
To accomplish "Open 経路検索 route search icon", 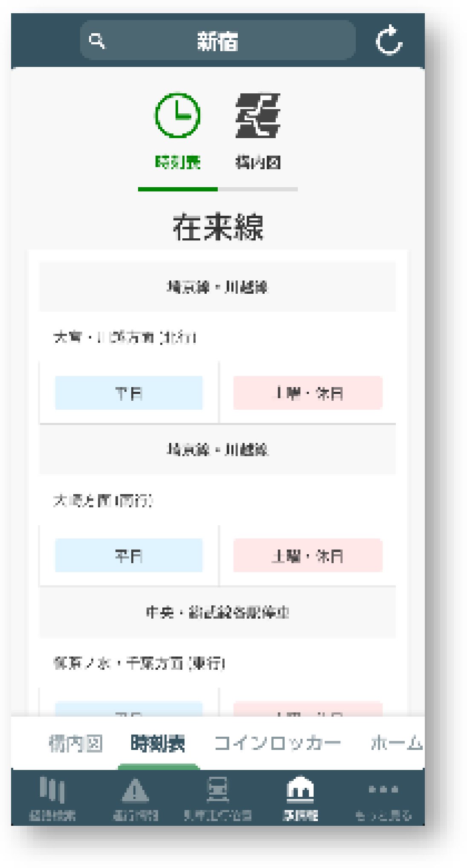I will coord(52,790).
